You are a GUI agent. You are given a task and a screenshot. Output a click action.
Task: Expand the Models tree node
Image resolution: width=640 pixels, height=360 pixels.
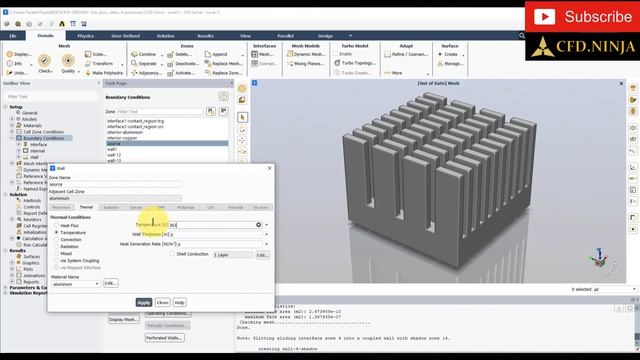pos(12,119)
